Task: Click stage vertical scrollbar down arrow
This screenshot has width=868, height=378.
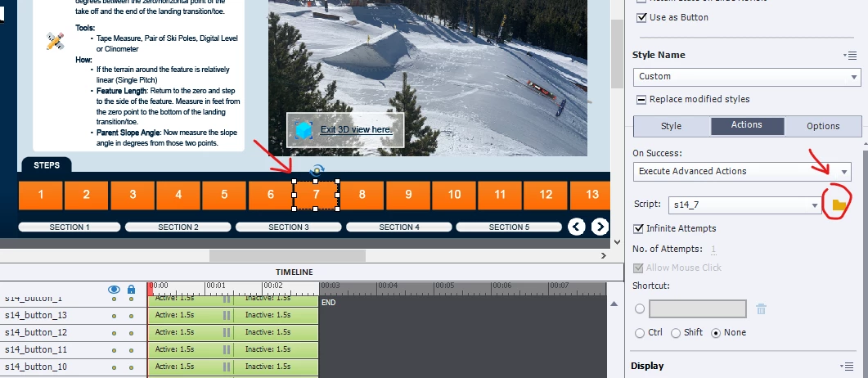Action: (x=617, y=242)
